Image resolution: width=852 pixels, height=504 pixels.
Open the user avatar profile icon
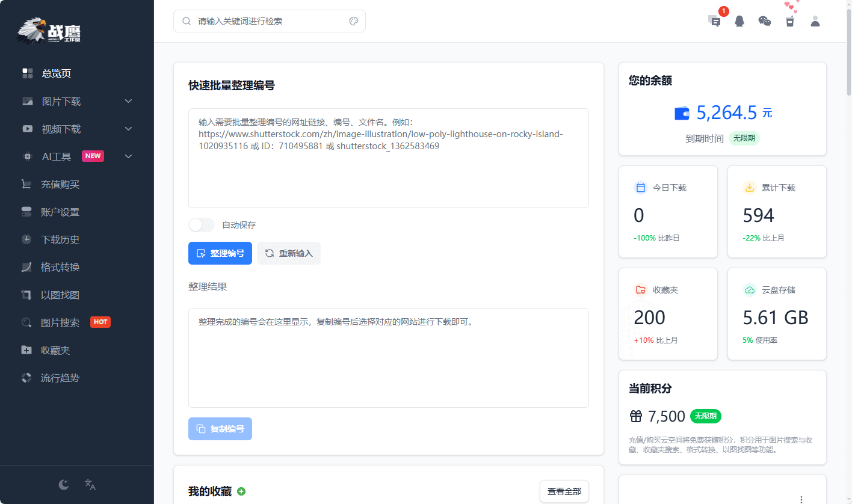tap(815, 21)
